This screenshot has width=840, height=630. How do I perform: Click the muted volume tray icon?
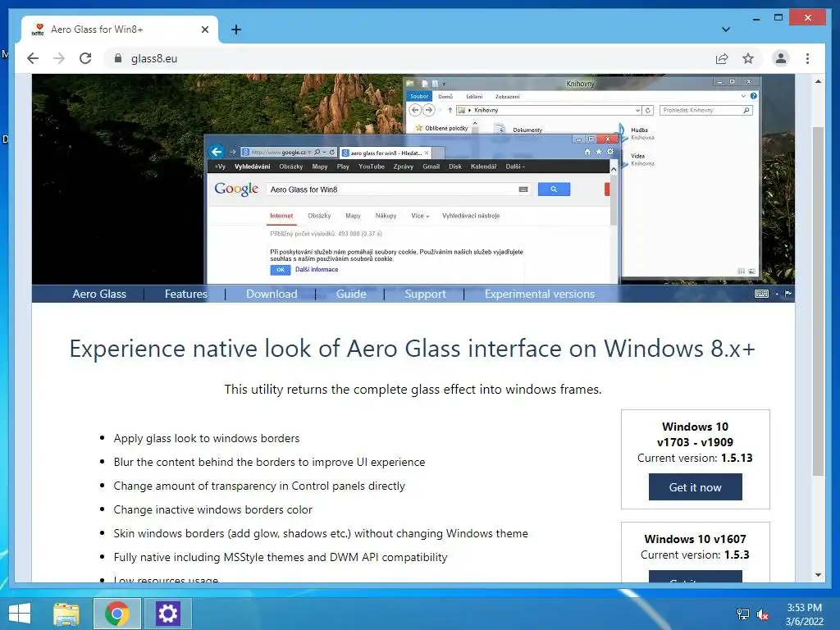[x=762, y=614]
